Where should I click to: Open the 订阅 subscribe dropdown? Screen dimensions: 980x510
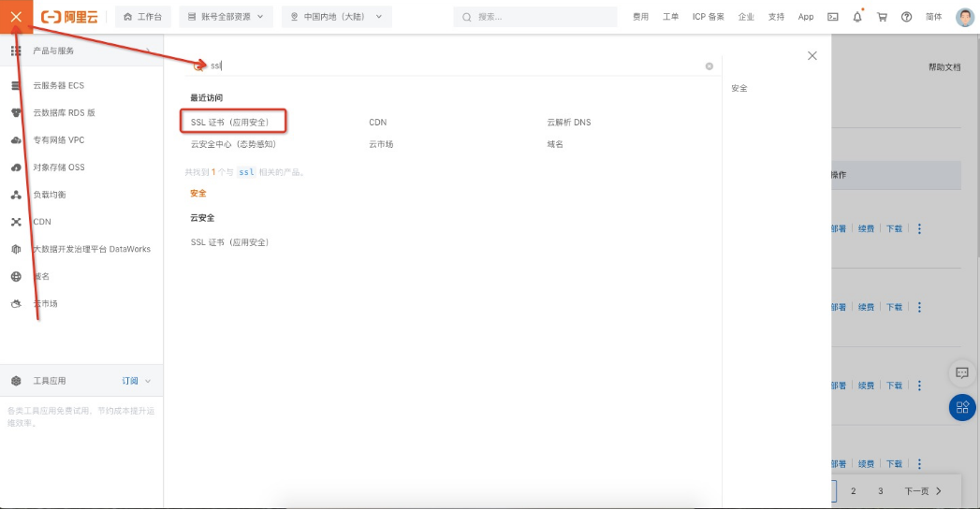point(137,381)
